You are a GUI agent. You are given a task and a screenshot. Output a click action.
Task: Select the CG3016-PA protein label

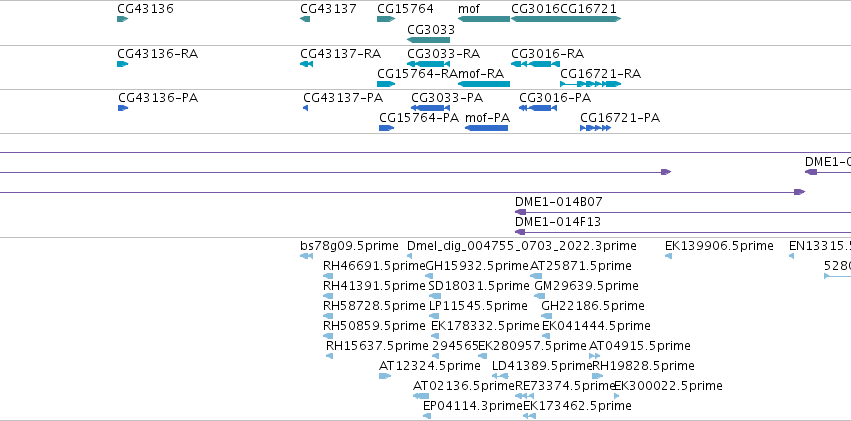[x=555, y=98]
